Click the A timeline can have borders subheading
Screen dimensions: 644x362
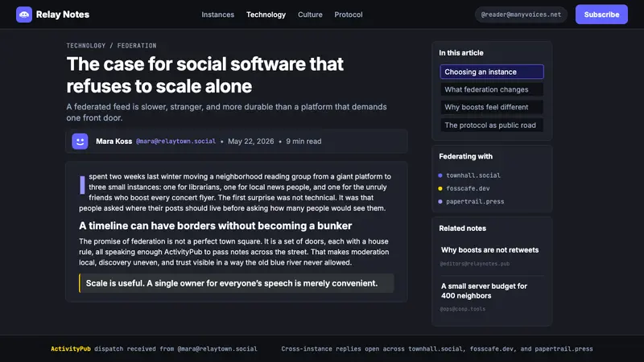coord(215,226)
